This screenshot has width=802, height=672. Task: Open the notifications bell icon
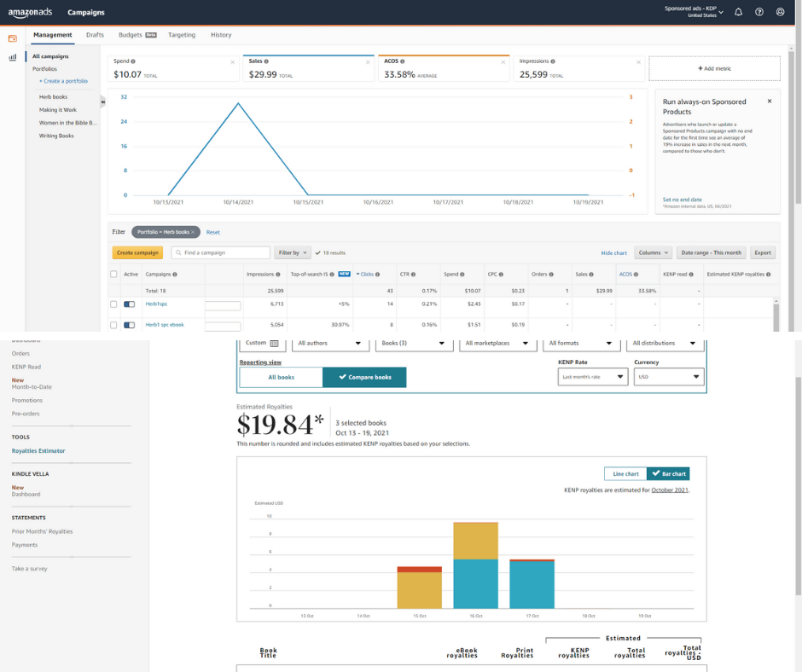(738, 12)
